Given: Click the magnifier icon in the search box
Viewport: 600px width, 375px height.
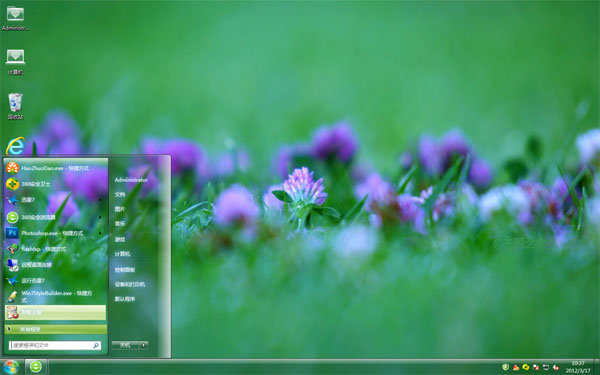Looking at the screenshot, I should pos(96,346).
